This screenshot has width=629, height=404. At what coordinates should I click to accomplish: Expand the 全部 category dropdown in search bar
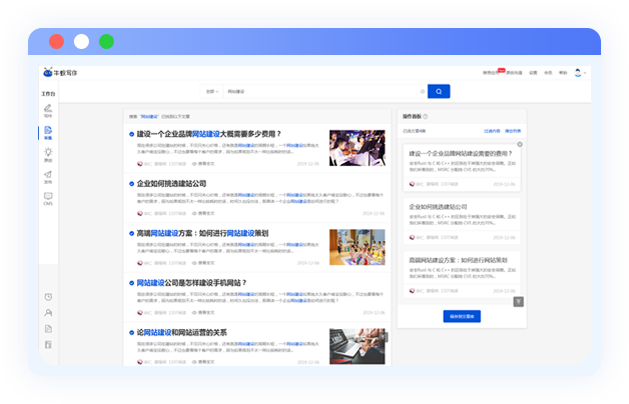pos(212,91)
